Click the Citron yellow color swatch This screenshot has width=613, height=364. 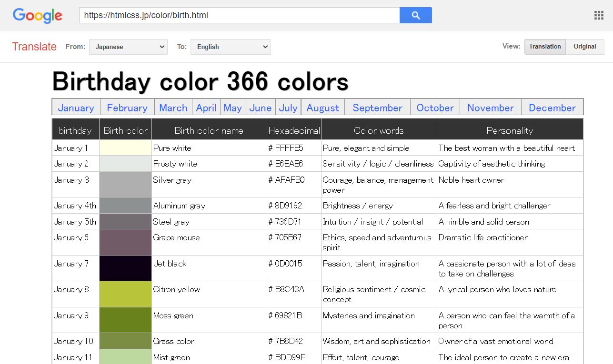[125, 294]
